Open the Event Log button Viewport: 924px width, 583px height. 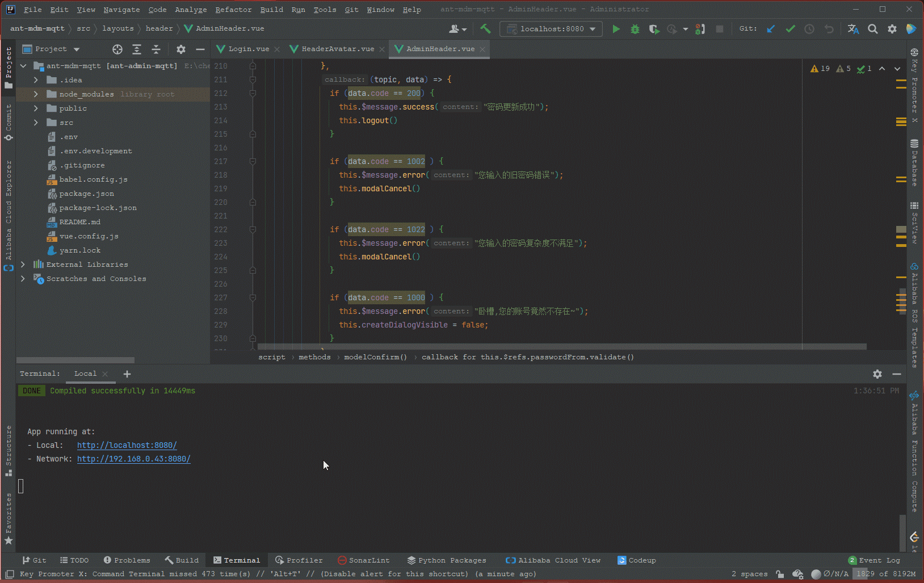coord(875,560)
